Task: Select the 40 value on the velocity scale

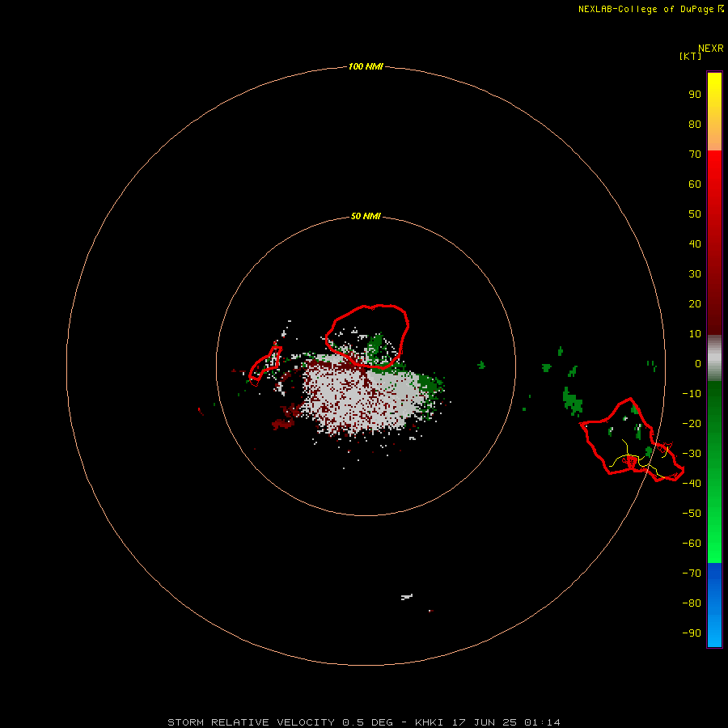Action: (x=695, y=243)
